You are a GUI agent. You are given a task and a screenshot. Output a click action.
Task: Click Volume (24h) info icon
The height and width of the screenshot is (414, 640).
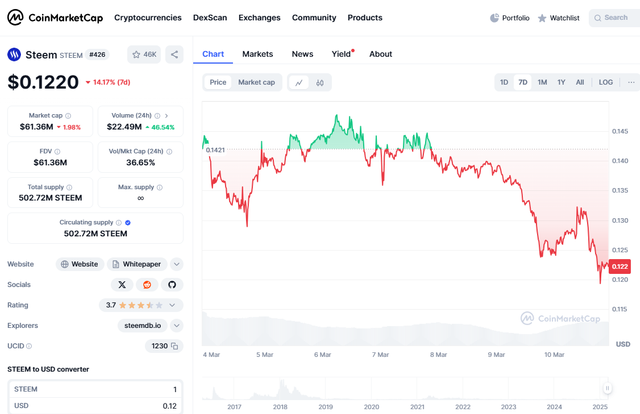tap(157, 116)
